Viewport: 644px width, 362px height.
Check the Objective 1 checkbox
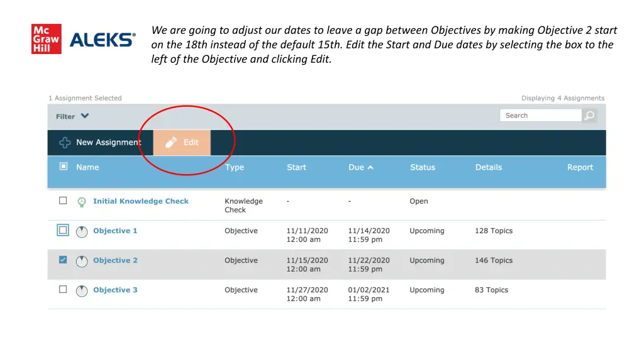click(x=63, y=230)
